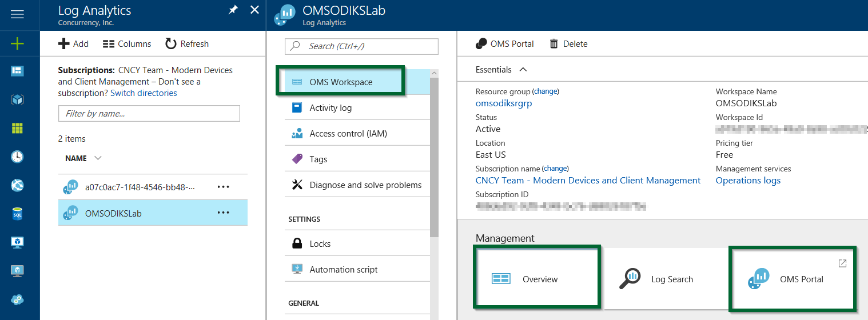Pin the Log Analytics blade
Screen dimensions: 868x320
(x=233, y=10)
